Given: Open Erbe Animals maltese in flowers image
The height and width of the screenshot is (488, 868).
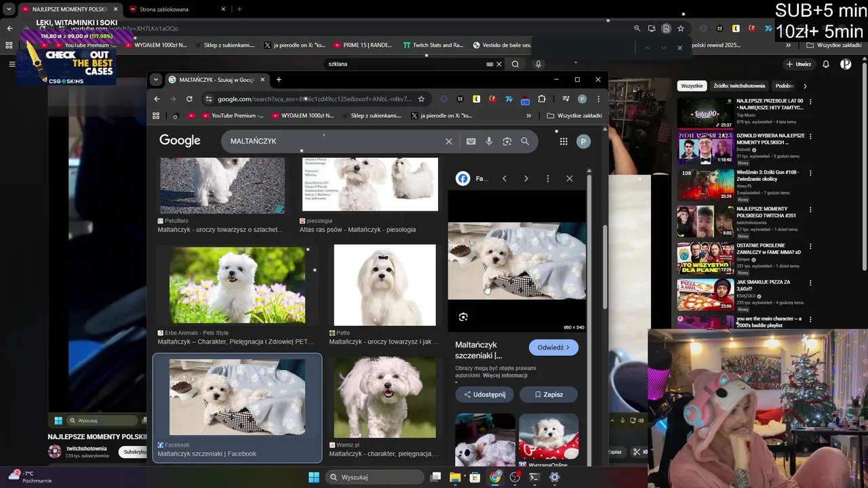Looking at the screenshot, I should (237, 285).
